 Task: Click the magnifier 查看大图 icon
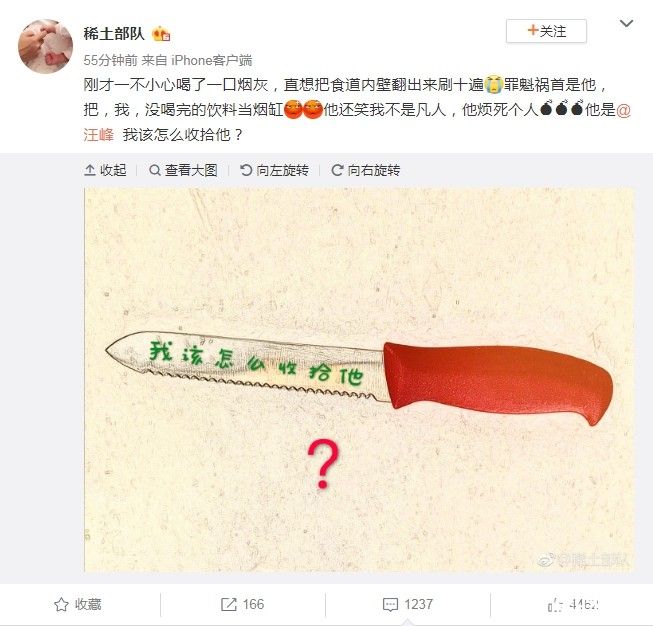[155, 170]
